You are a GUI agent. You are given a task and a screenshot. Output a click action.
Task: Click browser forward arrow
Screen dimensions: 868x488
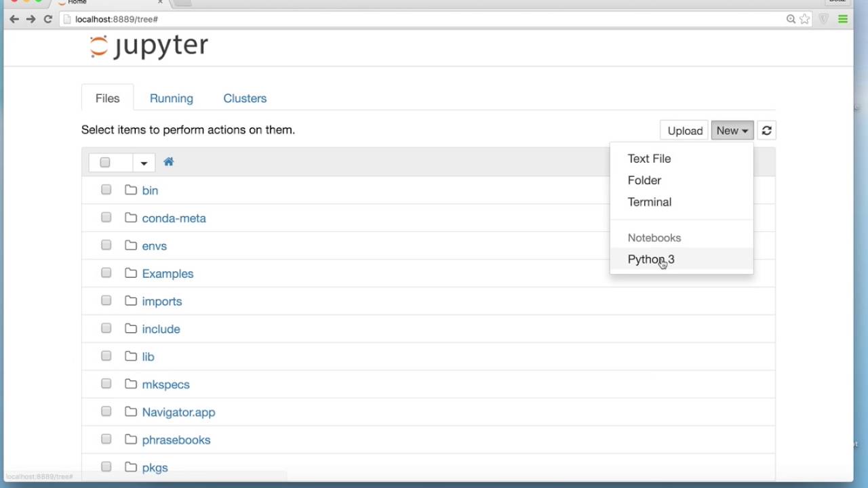tap(31, 19)
